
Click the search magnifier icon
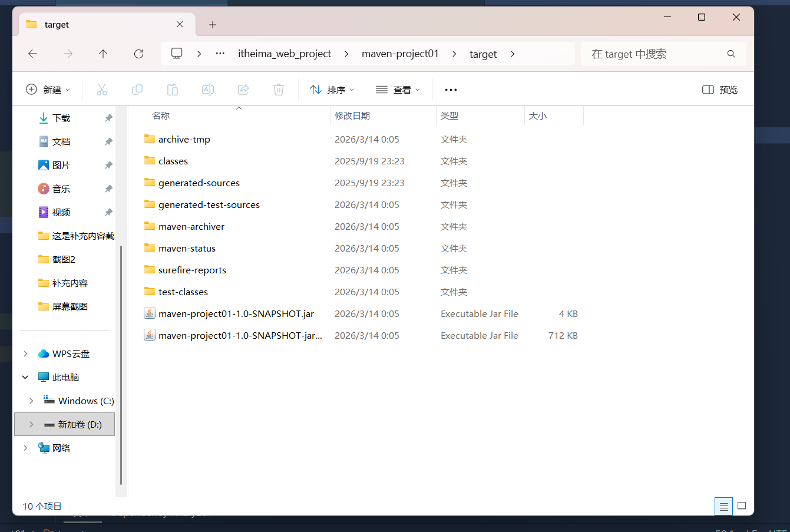[x=731, y=54]
